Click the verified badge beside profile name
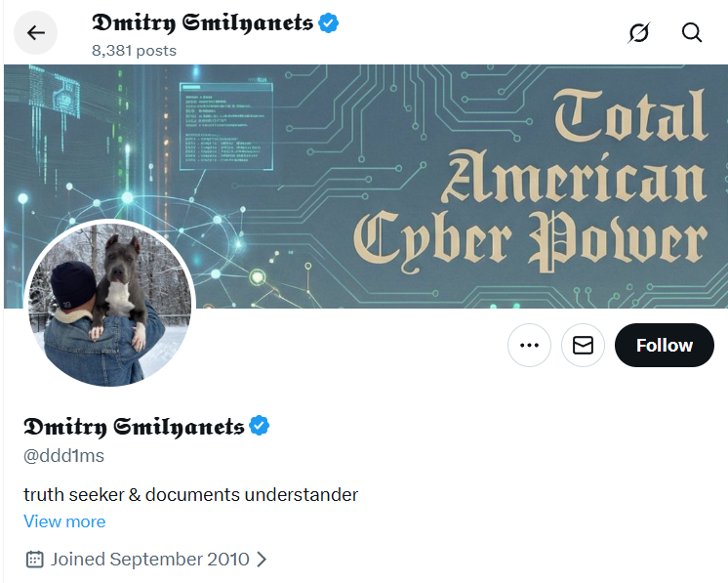Viewport: 728px width, 583px height. (x=260, y=426)
